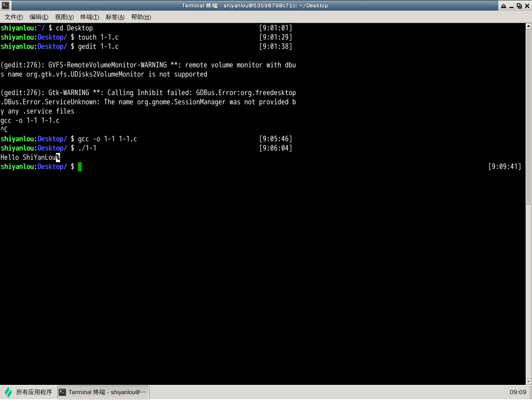The width and height of the screenshot is (532, 414).
Task: Expand the 终端(T) menu
Action: [x=90, y=17]
